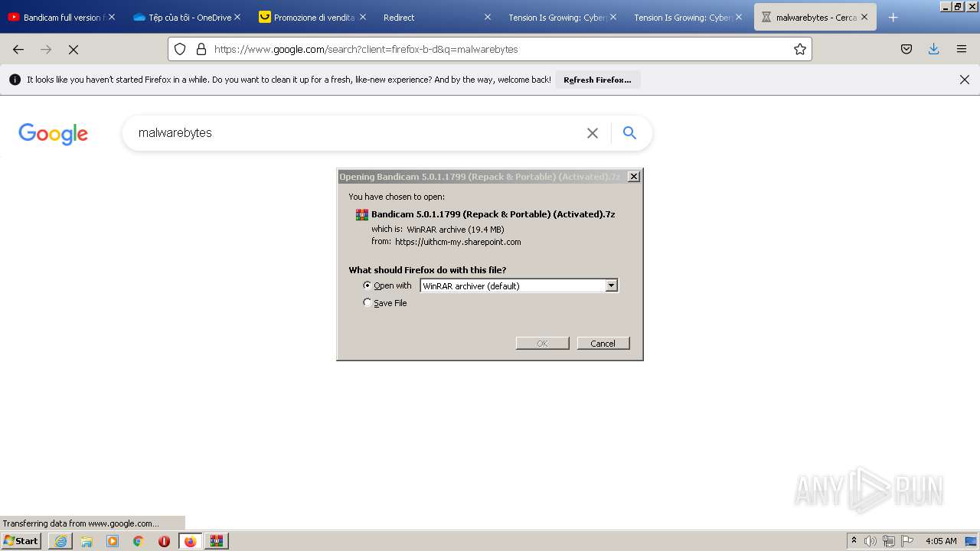Open the Windows Start menu
980x551 pixels.
coord(21,541)
